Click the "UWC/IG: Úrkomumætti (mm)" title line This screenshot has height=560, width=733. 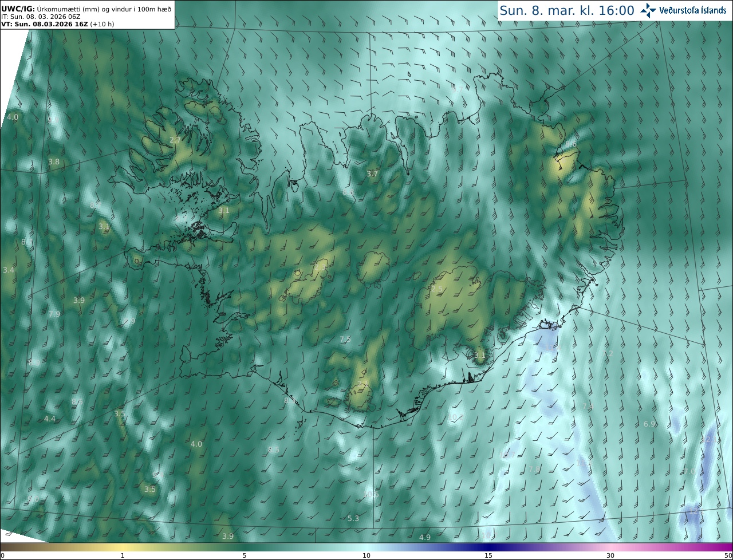point(86,9)
